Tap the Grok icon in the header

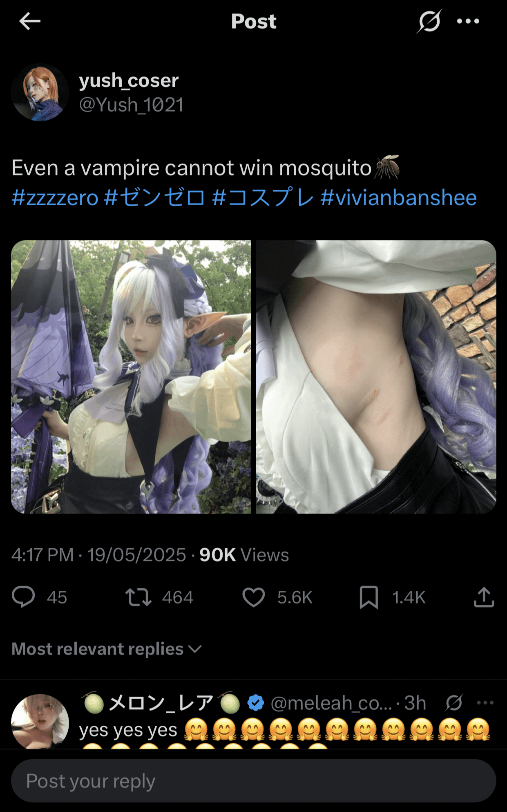[429, 21]
